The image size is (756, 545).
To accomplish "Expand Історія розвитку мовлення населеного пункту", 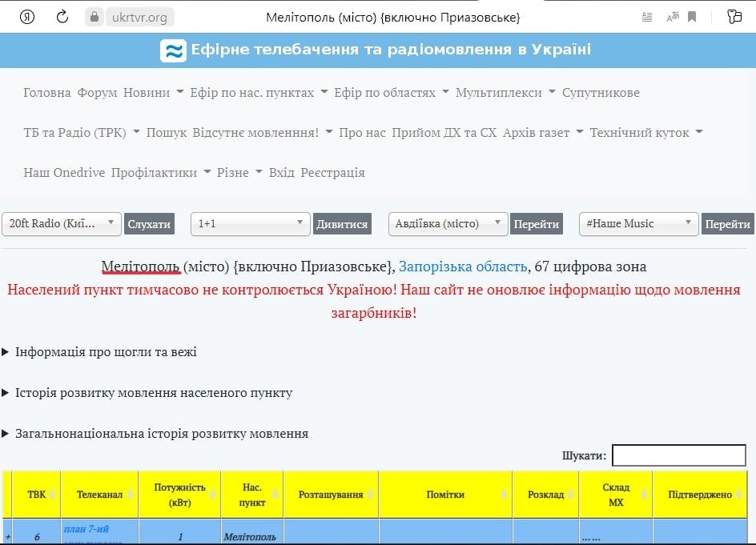I will (147, 393).
